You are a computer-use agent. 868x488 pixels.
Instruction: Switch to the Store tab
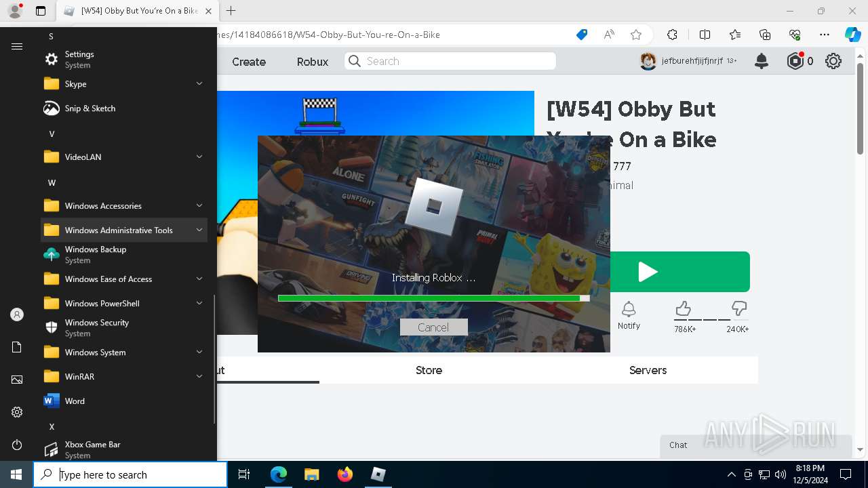[x=429, y=370]
